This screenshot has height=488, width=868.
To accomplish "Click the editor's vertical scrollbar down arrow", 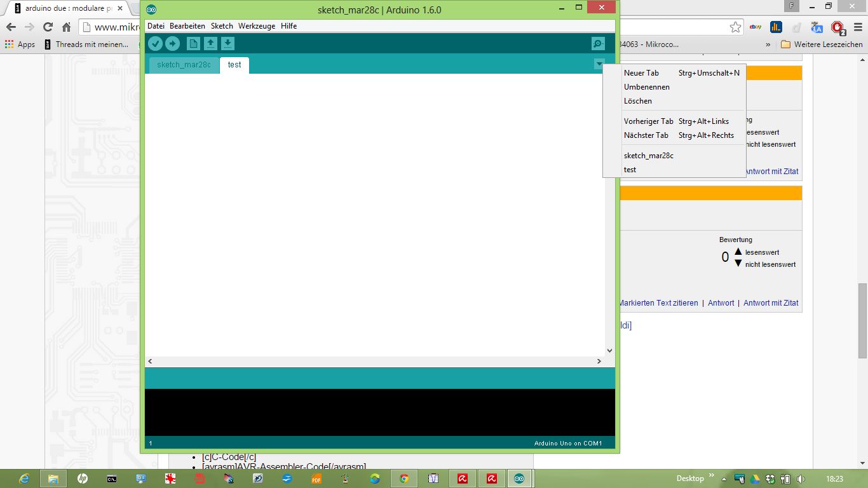I will pyautogui.click(x=609, y=350).
